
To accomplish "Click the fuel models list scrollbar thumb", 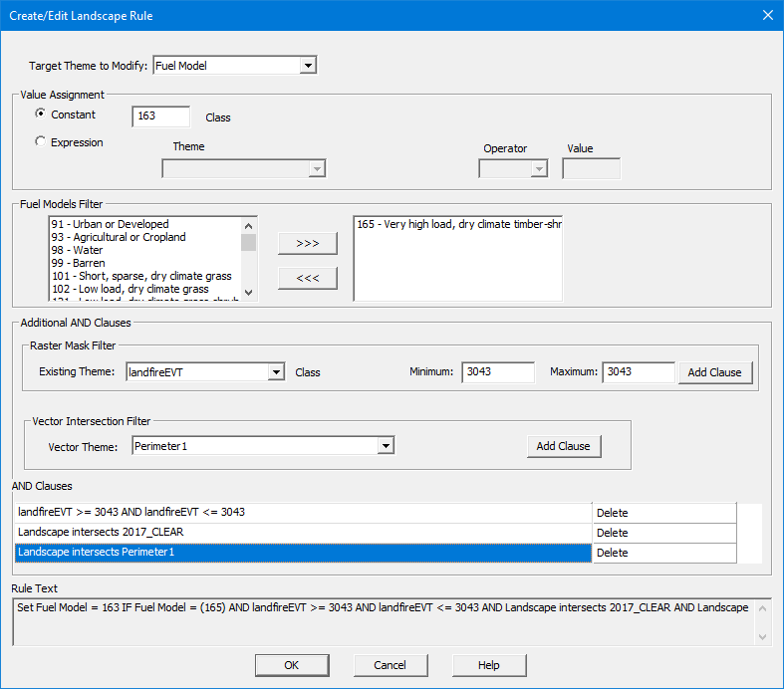I will (x=248, y=242).
